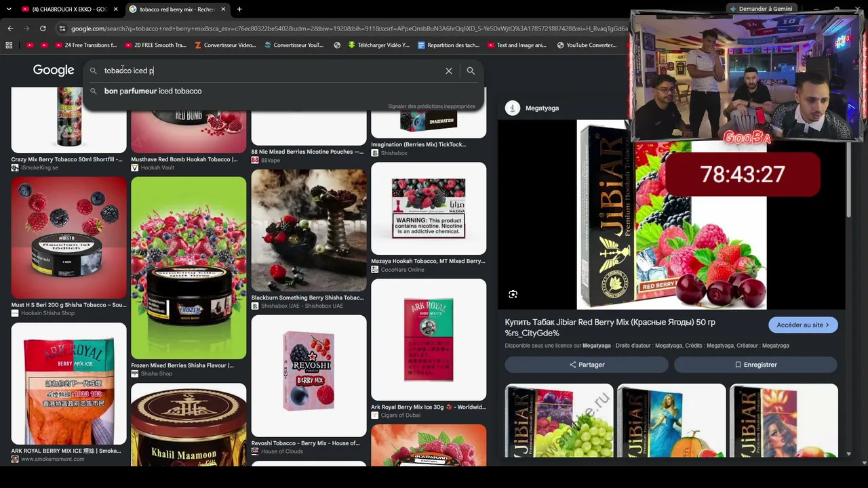Open the Mazaya Hookah Tobacco warning image
The width and height of the screenshot is (868, 488).
pos(429,208)
